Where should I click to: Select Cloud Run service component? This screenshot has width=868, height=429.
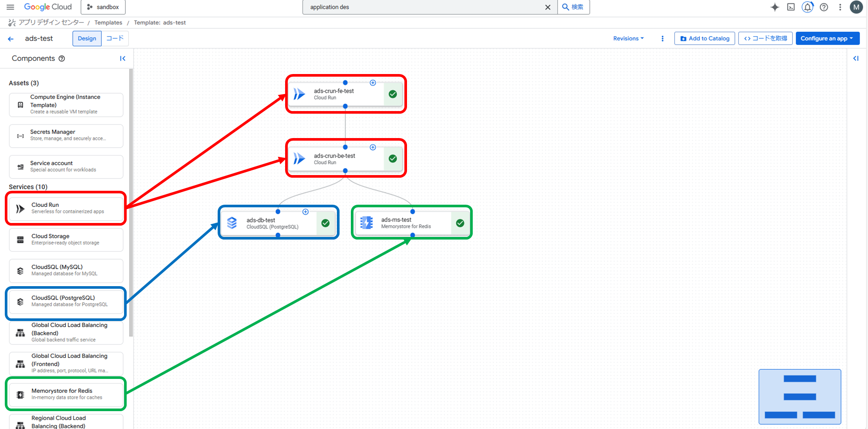pyautogui.click(x=66, y=209)
